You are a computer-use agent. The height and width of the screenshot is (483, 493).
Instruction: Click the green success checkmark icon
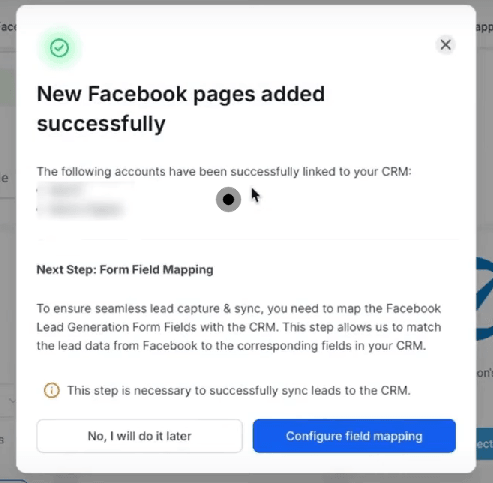coord(59,48)
